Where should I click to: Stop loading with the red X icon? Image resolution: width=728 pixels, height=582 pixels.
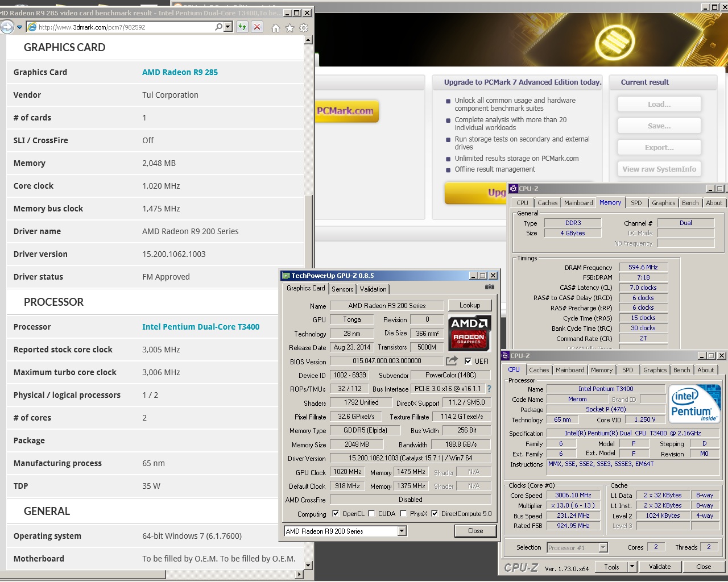[257, 27]
